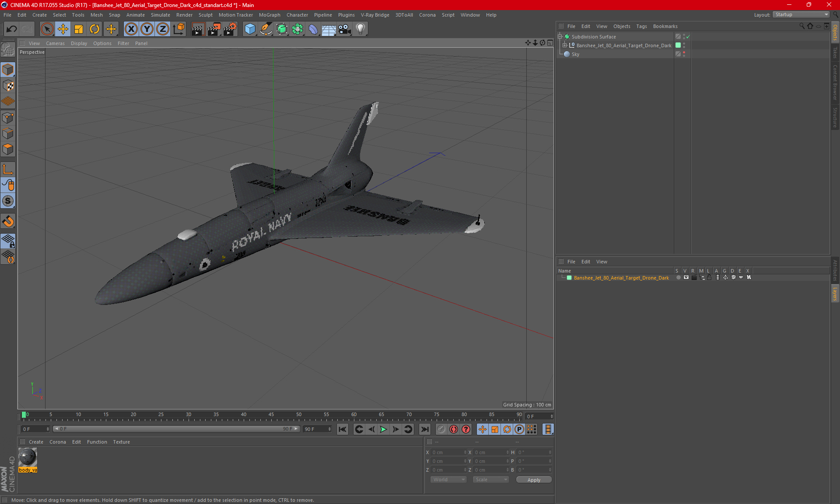Click Record Active Objects button

tap(441, 429)
